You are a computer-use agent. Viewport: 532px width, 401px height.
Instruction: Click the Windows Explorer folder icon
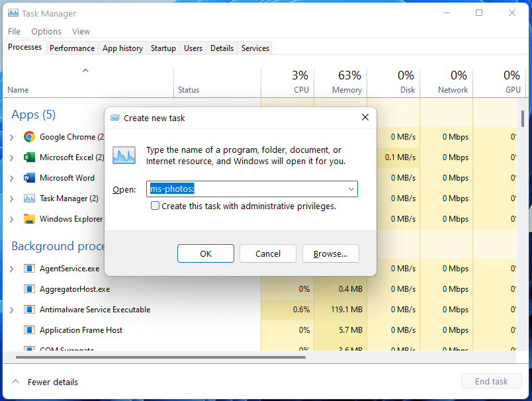(x=29, y=219)
